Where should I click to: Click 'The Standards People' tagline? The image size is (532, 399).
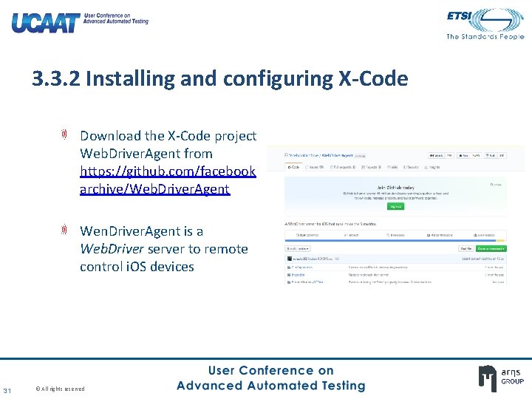coord(485,36)
